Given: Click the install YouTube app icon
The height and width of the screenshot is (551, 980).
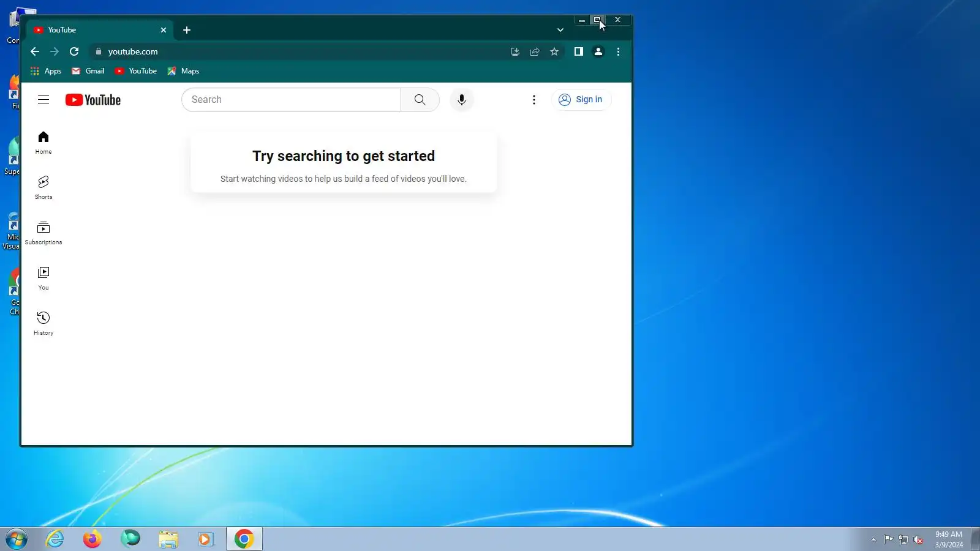Looking at the screenshot, I should coord(515,52).
